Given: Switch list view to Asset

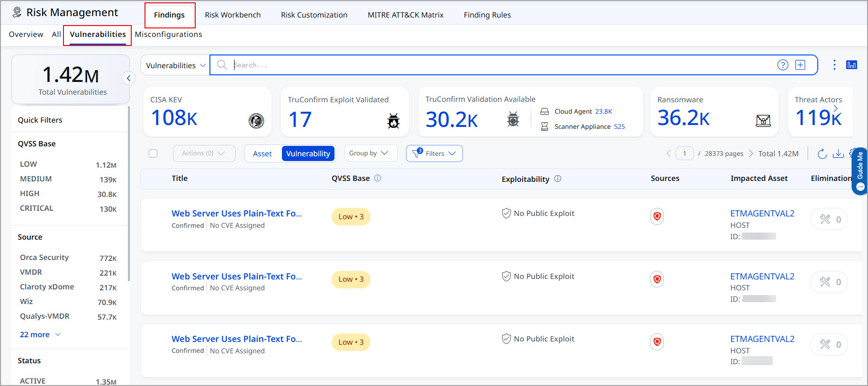Looking at the screenshot, I should (262, 153).
